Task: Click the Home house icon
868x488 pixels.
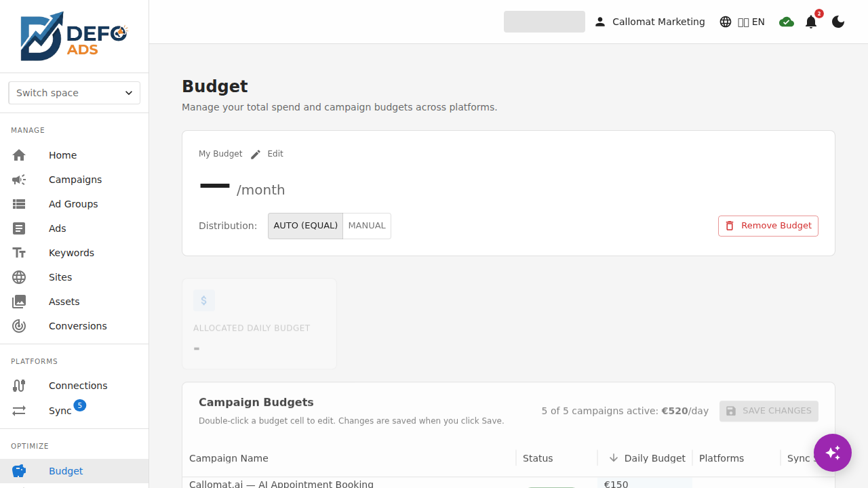Action: pos(19,155)
